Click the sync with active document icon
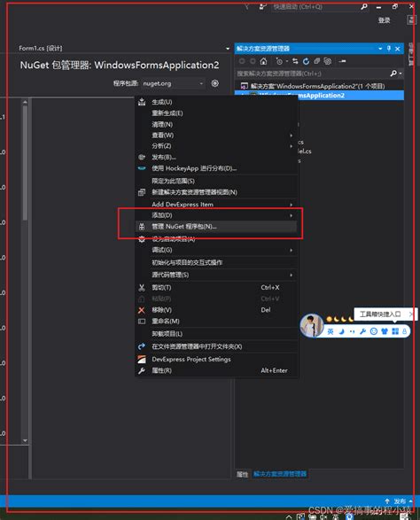This screenshot has height=520, width=420. 295,61
